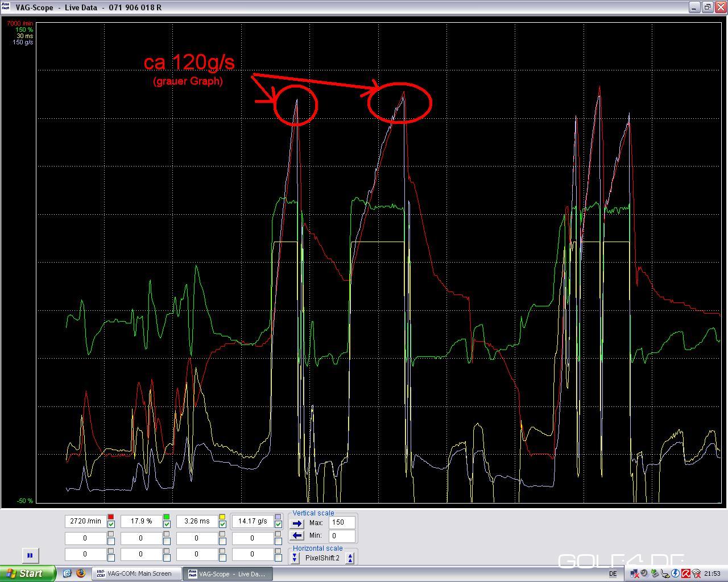The image size is (728, 582).
Task: Select the 17.9 % value field
Action: pos(141,521)
